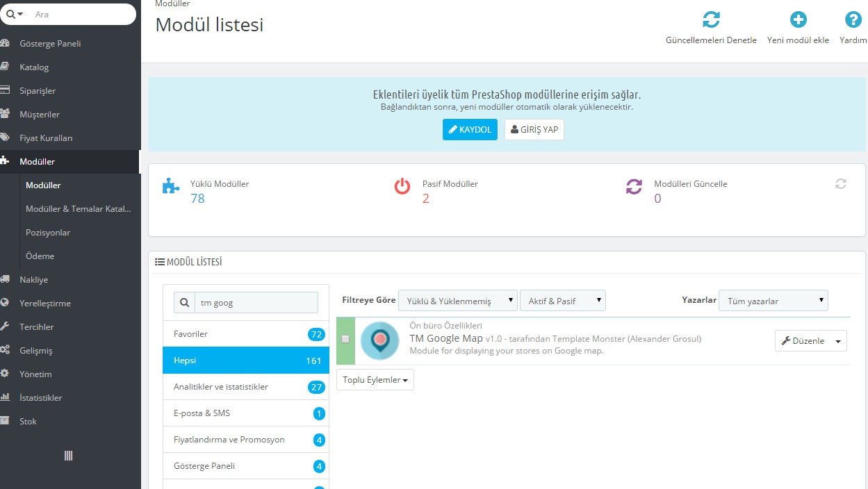
Task: Click the Fiyat Kuralları tag icon
Action: (5, 138)
